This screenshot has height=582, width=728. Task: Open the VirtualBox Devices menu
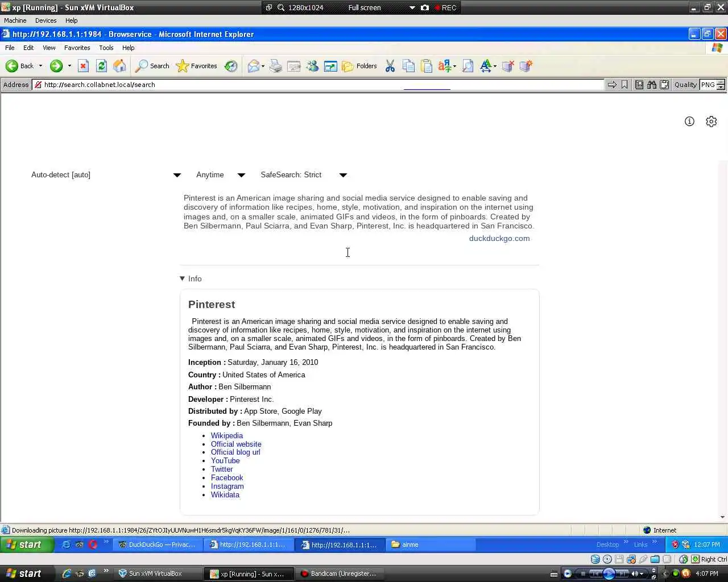click(45, 20)
